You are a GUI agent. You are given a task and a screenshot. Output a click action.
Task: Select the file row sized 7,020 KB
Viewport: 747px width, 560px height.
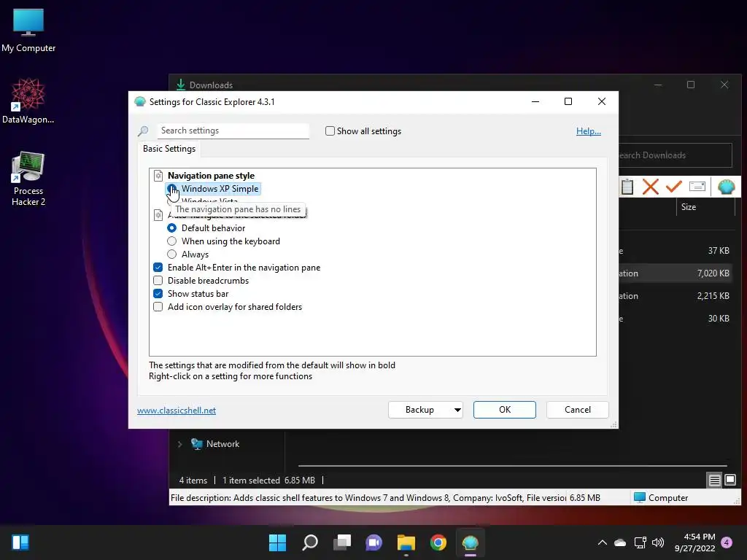click(x=676, y=273)
